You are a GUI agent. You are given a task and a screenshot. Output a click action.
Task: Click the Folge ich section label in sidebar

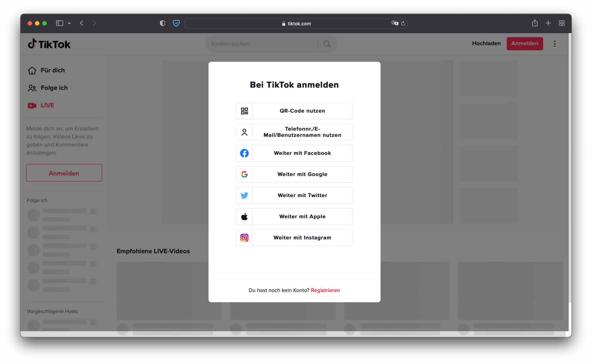(x=37, y=200)
